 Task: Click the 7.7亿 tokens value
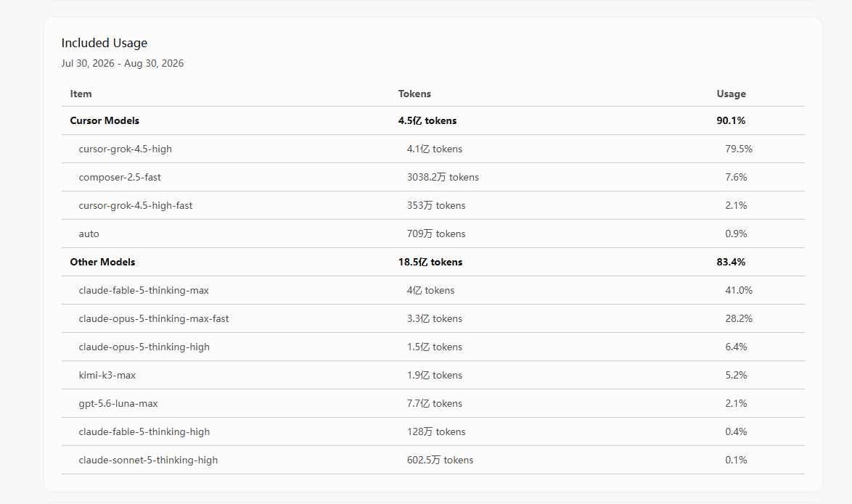tap(434, 403)
